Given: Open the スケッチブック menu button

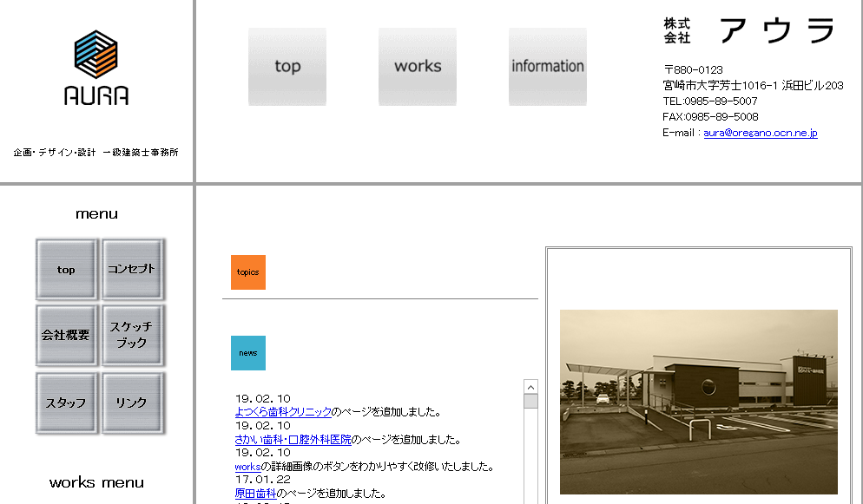Looking at the screenshot, I should pos(132,335).
